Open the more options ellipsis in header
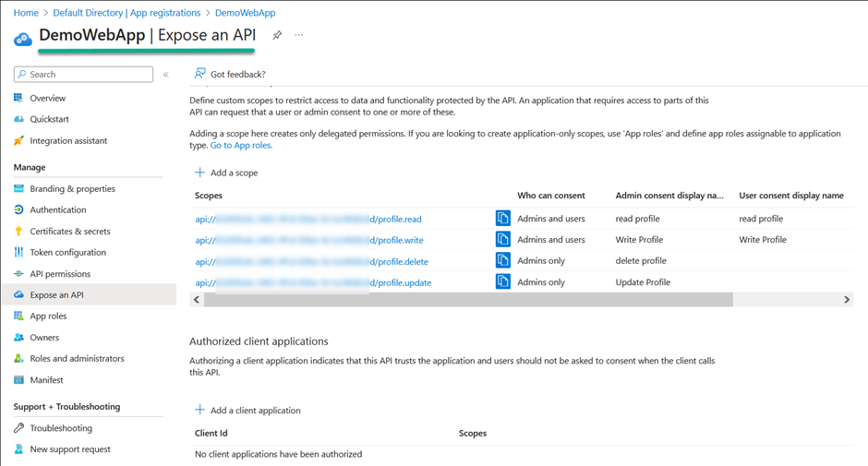This screenshot has height=466, width=868. 299,35
